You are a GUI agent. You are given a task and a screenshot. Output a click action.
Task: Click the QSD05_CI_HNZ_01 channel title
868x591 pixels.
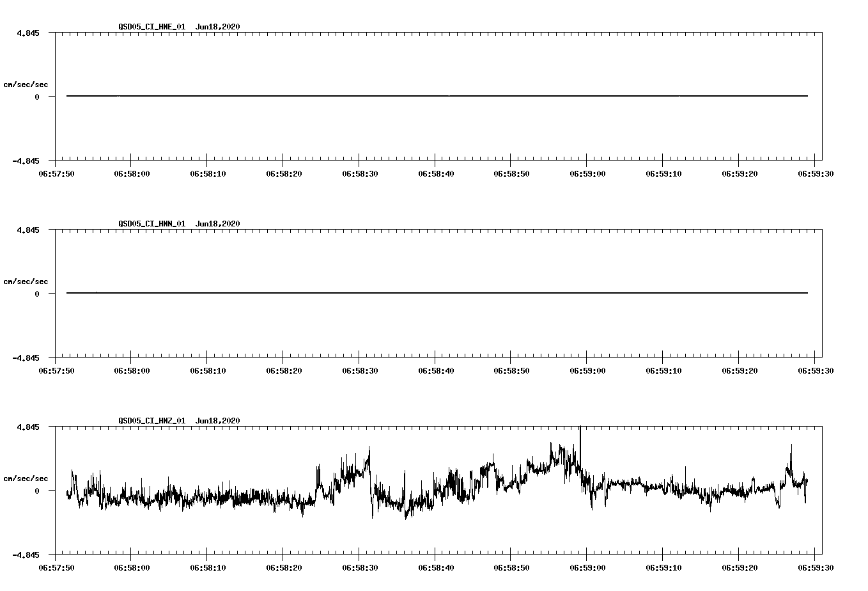point(152,421)
